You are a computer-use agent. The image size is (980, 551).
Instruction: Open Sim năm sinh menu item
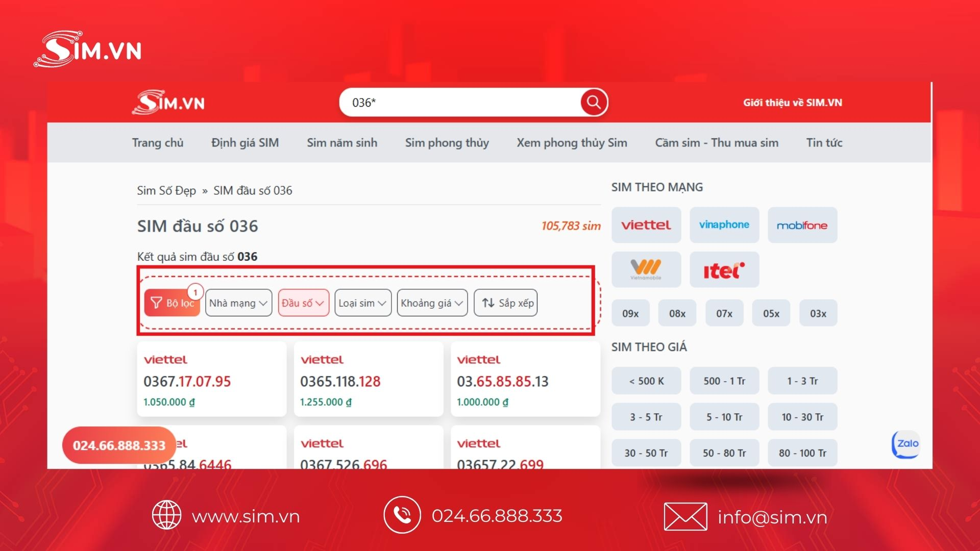(x=342, y=143)
